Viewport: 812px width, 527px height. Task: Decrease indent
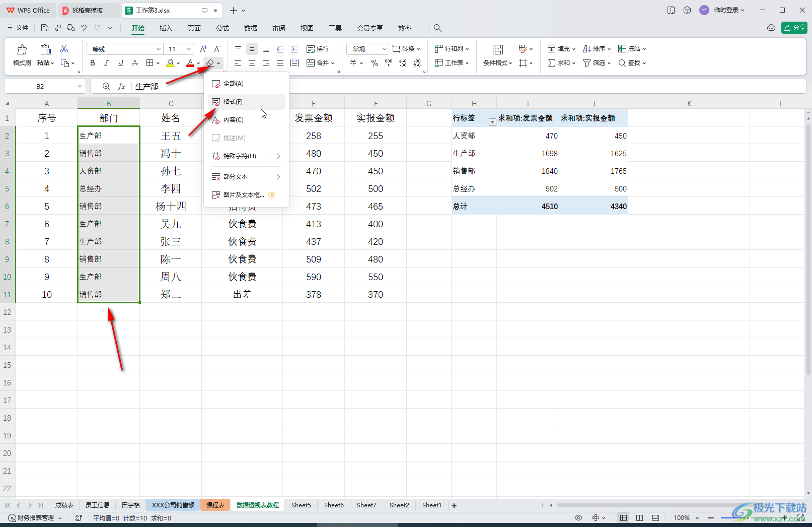[280, 49]
